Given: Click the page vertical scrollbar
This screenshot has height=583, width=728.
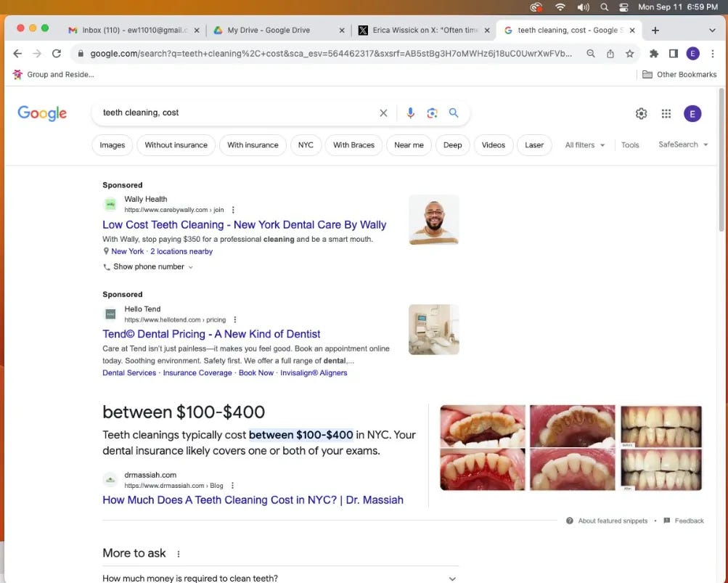Looking at the screenshot, I should click(x=721, y=159).
